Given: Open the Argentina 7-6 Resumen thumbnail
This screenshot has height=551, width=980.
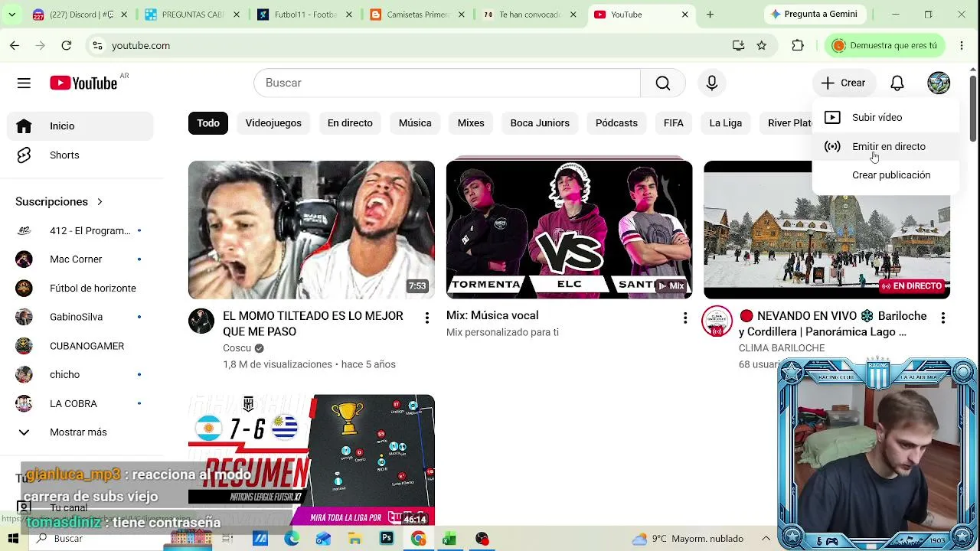Looking at the screenshot, I should [312, 461].
